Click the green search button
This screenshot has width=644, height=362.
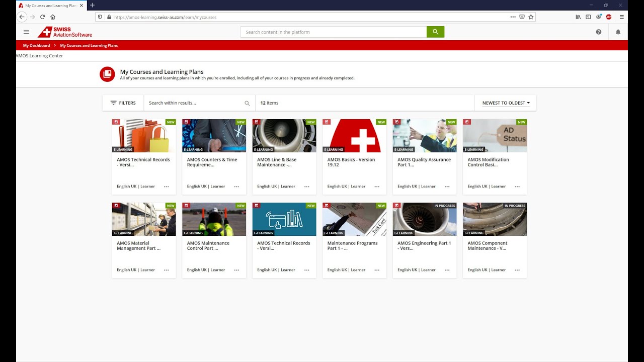tap(435, 32)
